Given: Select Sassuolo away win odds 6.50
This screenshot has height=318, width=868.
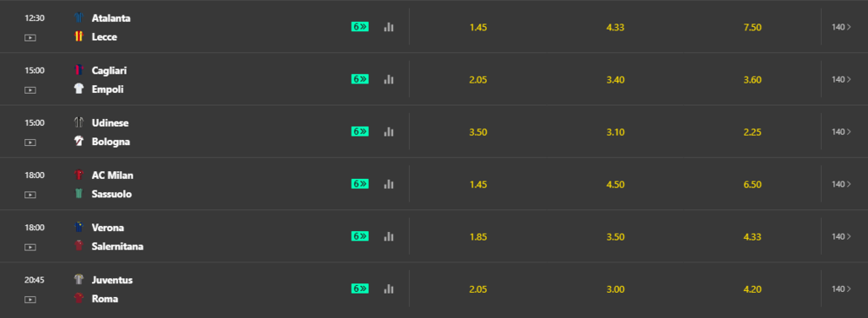Looking at the screenshot, I should (x=753, y=184).
